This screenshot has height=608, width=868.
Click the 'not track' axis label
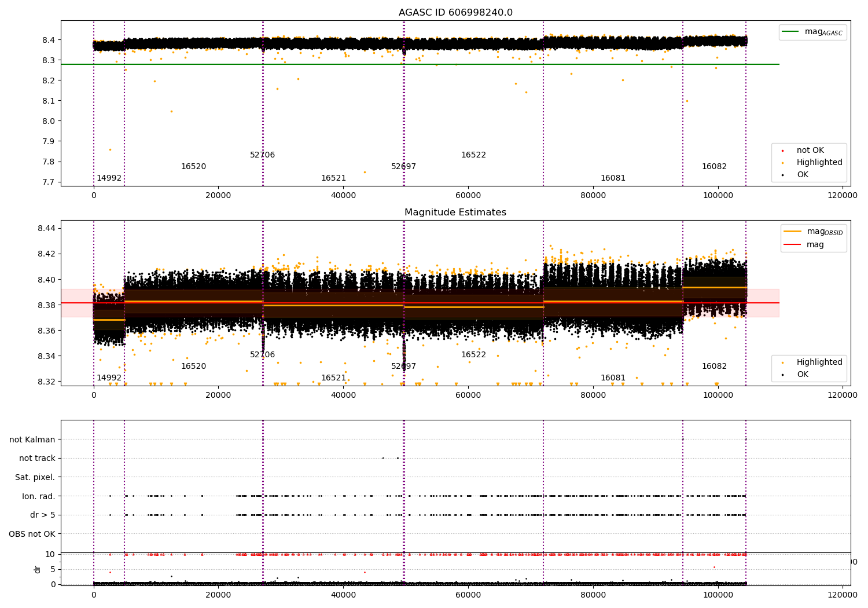37,459
